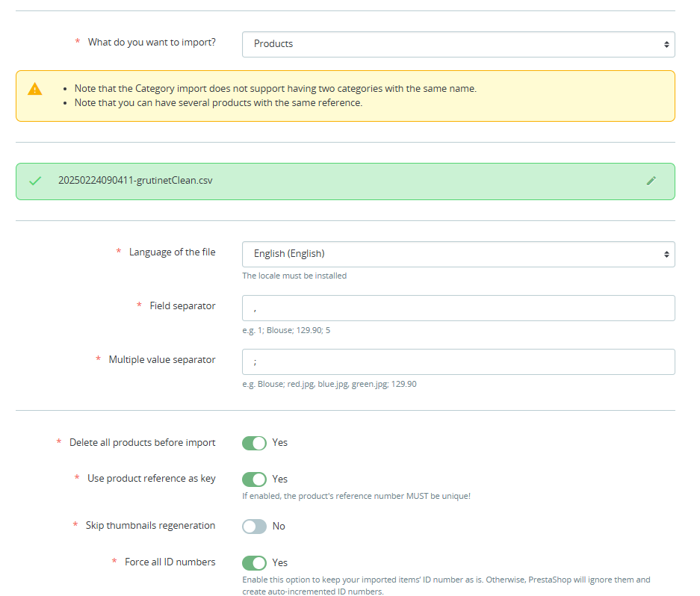This screenshot has height=596, width=700.
Task: Click the 'Delete all products before import' label
Action: click(142, 443)
